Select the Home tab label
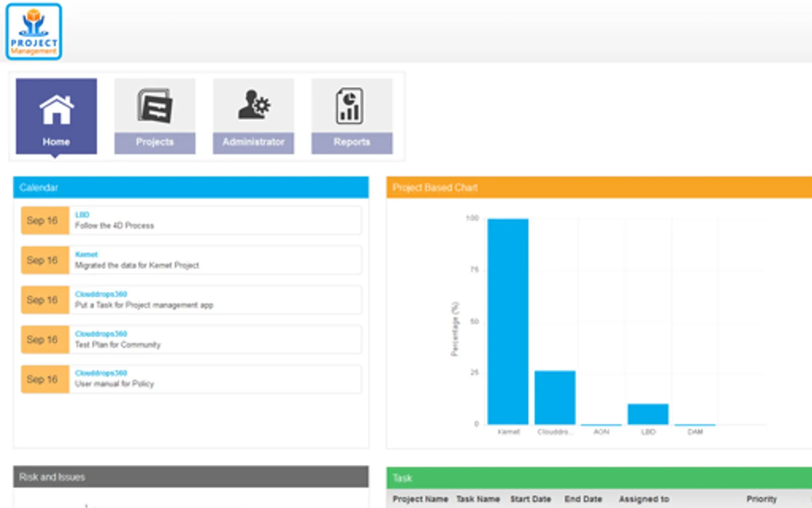Image resolution: width=812 pixels, height=508 pixels. (x=56, y=142)
